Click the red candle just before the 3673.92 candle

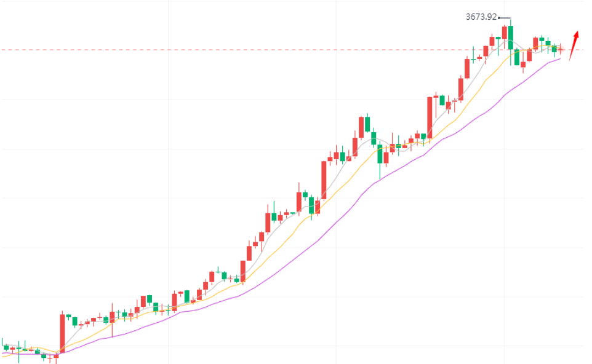pyautogui.click(x=504, y=32)
